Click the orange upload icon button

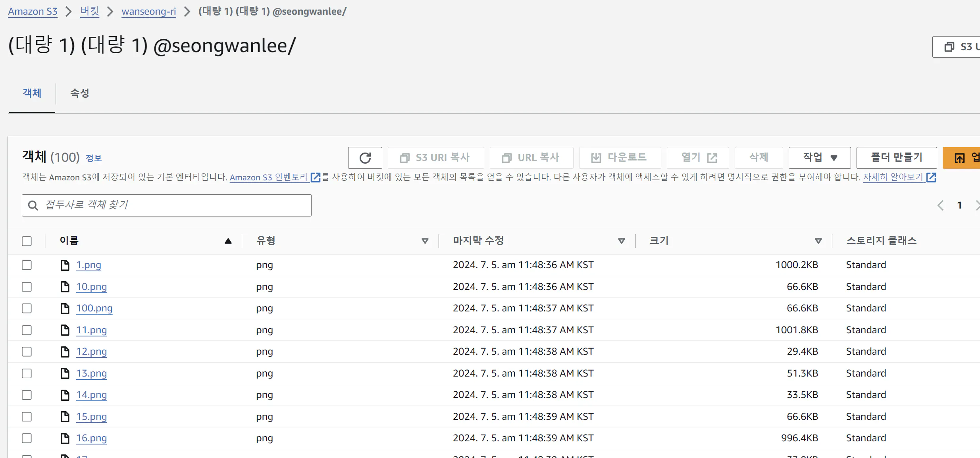960,158
